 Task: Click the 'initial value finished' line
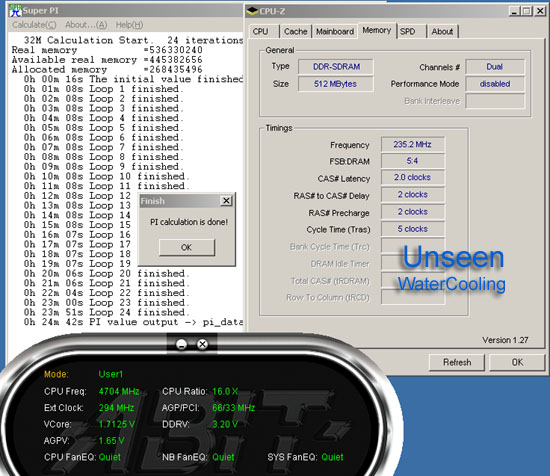point(133,79)
